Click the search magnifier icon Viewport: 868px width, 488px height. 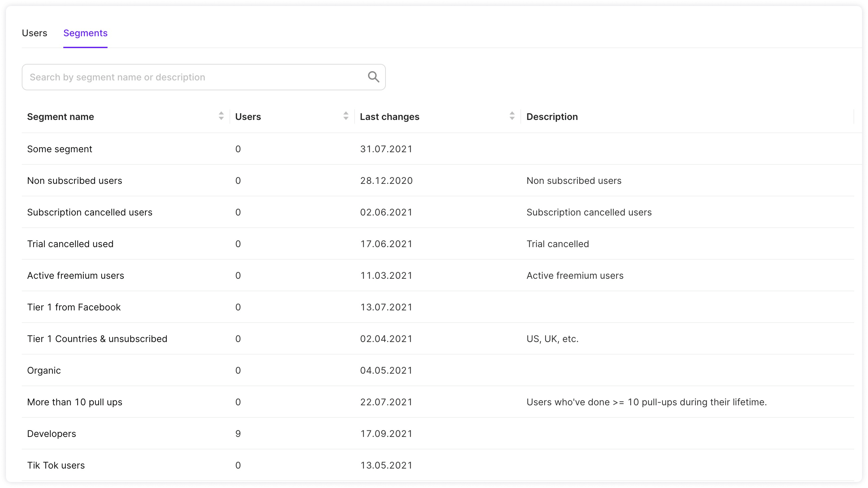(373, 77)
